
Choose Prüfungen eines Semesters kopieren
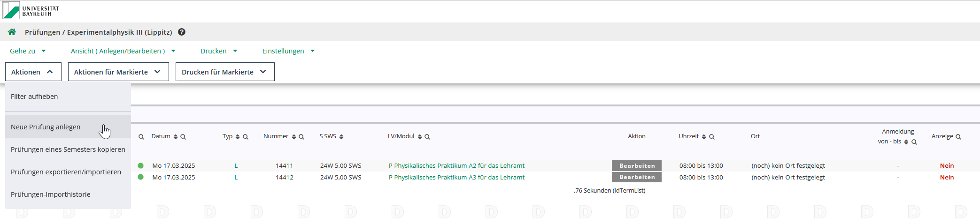68,149
